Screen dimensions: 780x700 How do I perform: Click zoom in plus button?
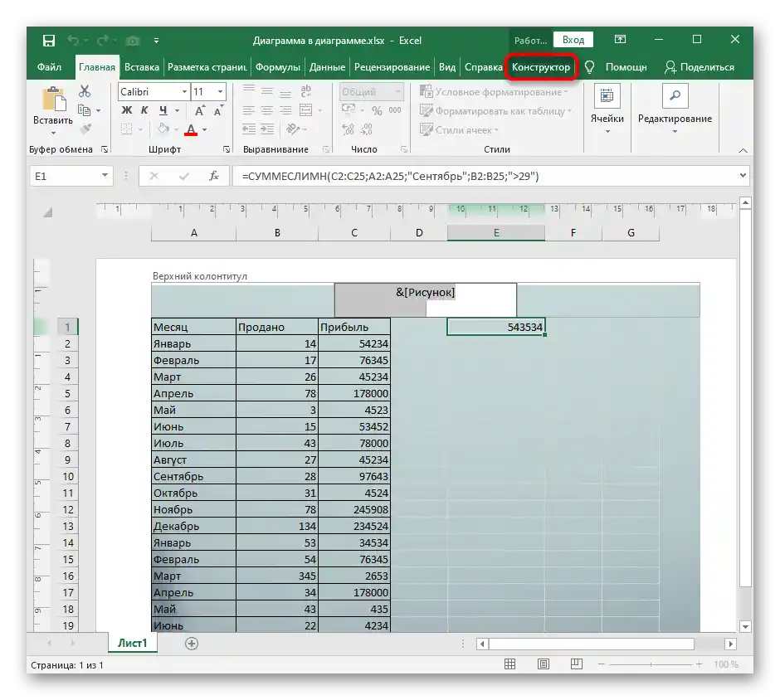click(x=700, y=664)
